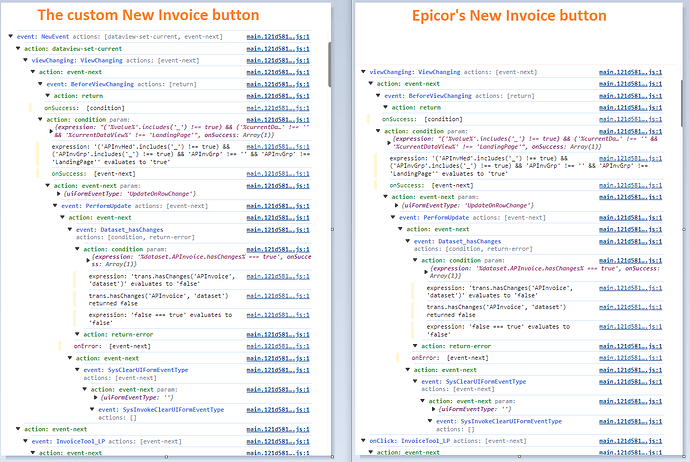Collapse Dataset_hasChanges event in custom button panel
Image resolution: width=690 pixels, height=462 pixels.
coord(70,229)
